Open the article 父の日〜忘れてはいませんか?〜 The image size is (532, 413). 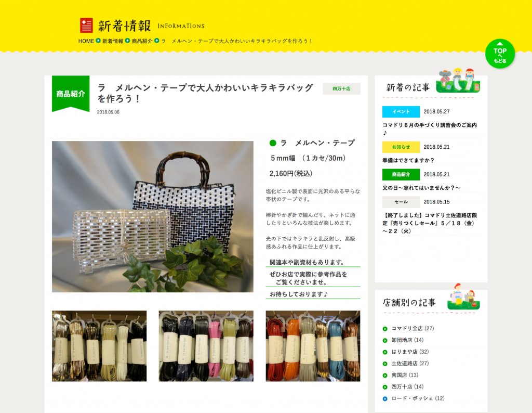421,188
